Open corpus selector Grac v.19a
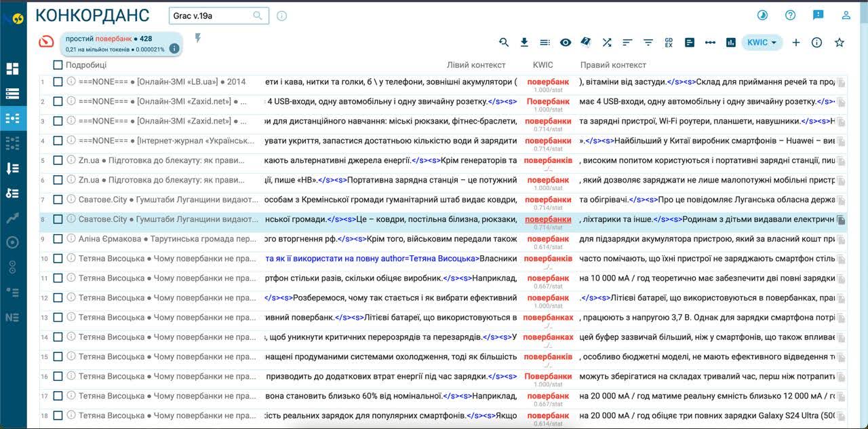Image resolution: width=868 pixels, height=429 pixels. pyautogui.click(x=218, y=16)
